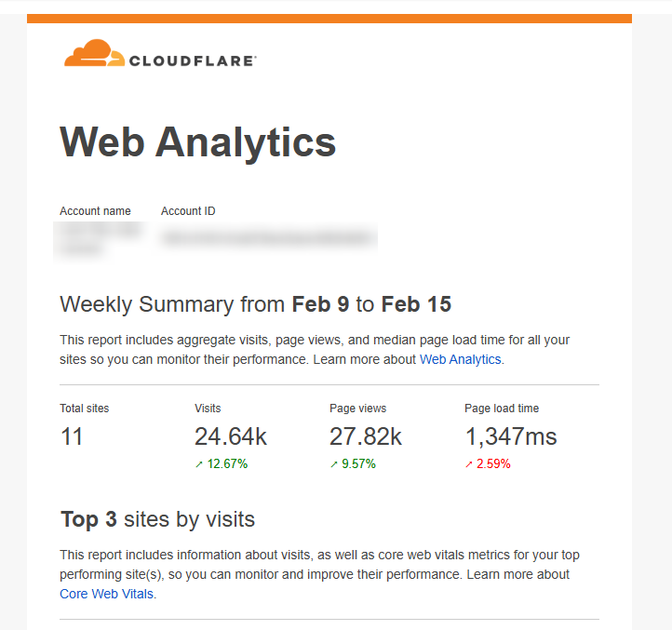The height and width of the screenshot is (630, 672).
Task: Click the Cloudflare cloud logo icon
Action: click(x=93, y=54)
